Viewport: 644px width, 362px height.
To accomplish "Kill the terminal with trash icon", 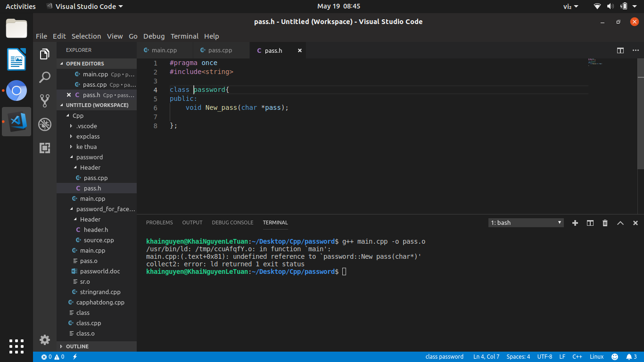I will 605,223.
